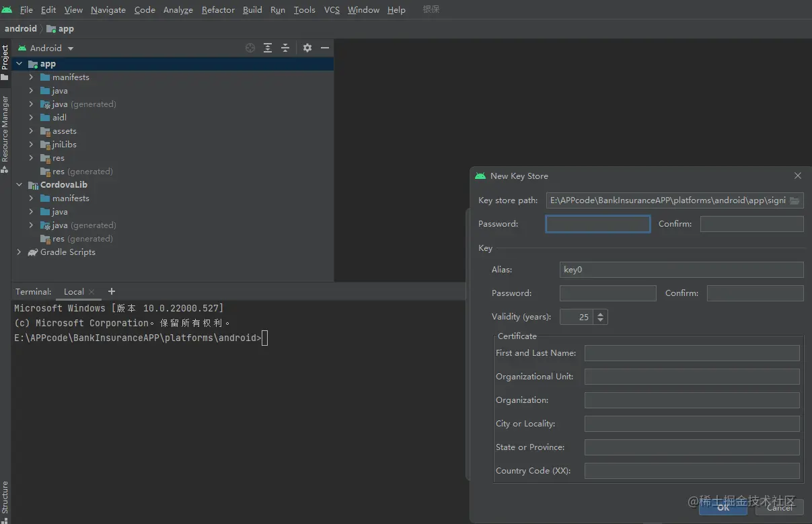Open the File menu

(26, 10)
